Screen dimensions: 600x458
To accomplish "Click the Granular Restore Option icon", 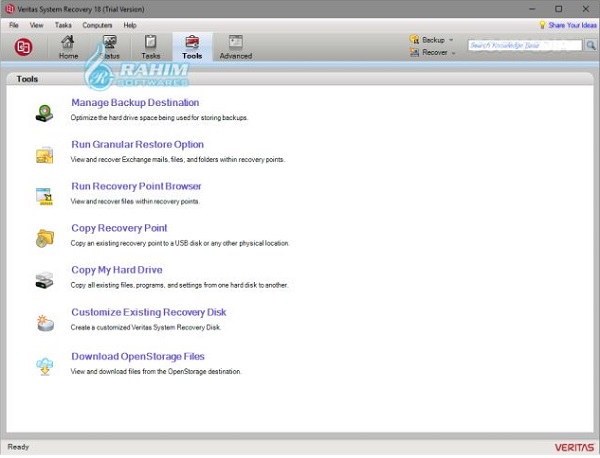I will 44,155.
